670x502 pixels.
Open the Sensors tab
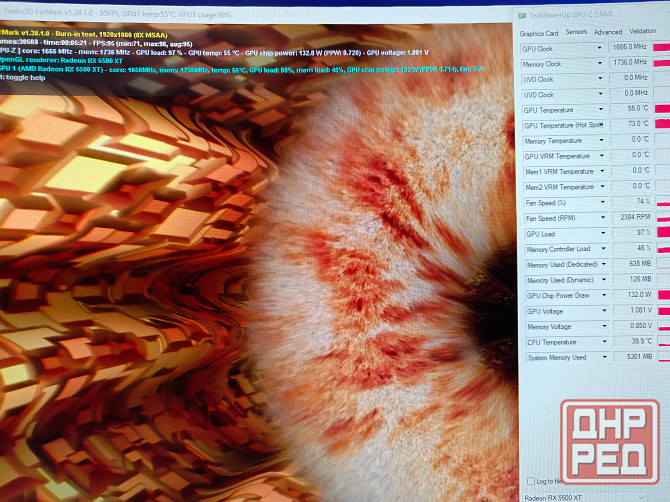pos(576,32)
